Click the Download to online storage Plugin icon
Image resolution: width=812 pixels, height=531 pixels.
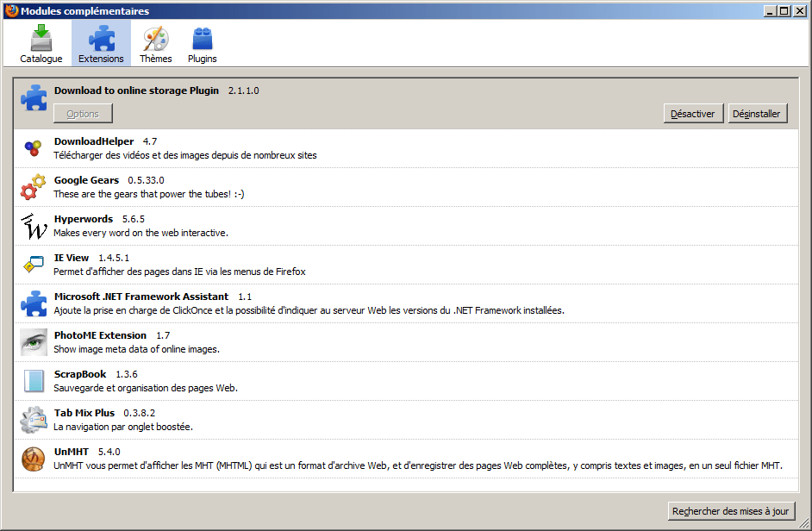(34, 97)
